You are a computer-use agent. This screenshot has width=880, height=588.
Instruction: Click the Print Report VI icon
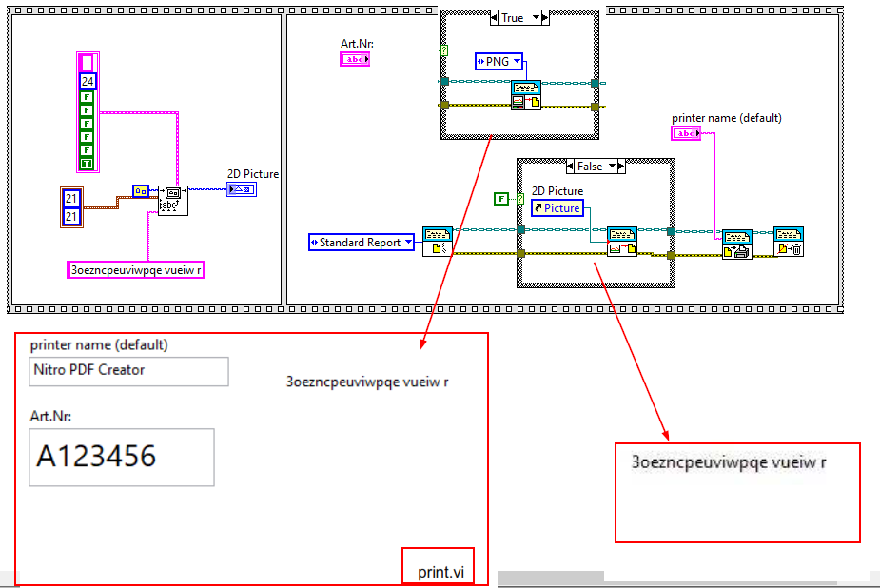click(x=737, y=245)
